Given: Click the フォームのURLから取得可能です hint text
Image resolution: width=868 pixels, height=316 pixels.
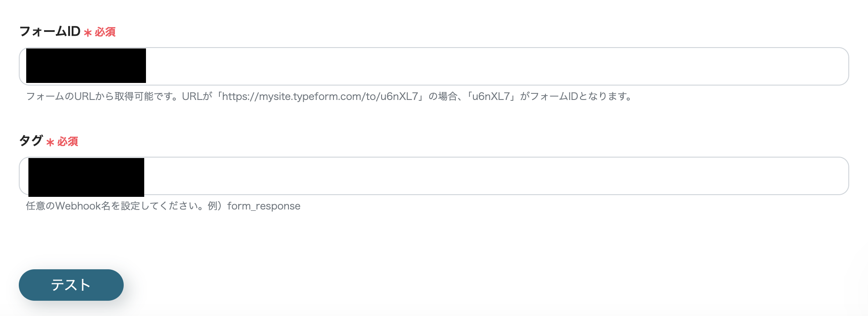Looking at the screenshot, I should point(98,97).
